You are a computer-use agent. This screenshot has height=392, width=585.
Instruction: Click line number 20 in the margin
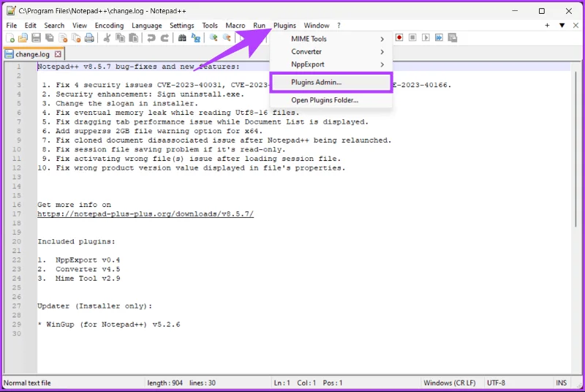click(x=16, y=241)
